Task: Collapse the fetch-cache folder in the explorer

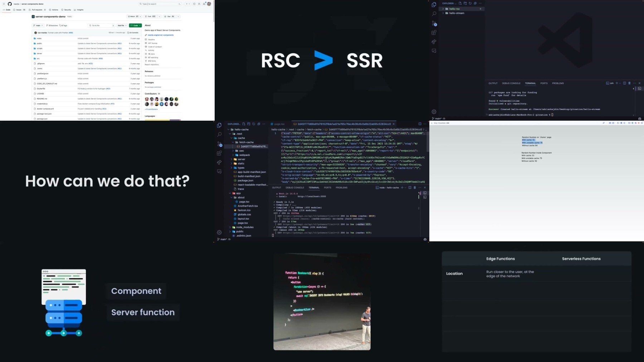Action: [246, 142]
